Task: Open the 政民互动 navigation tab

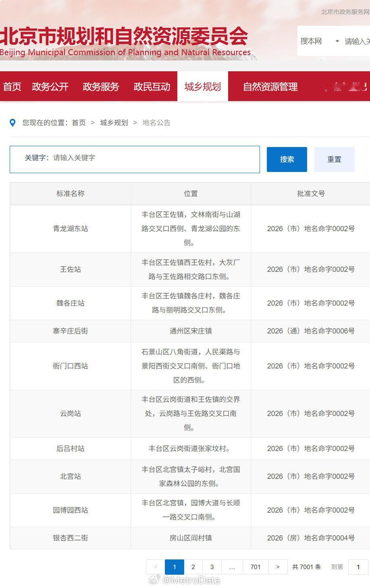Action: tap(152, 87)
